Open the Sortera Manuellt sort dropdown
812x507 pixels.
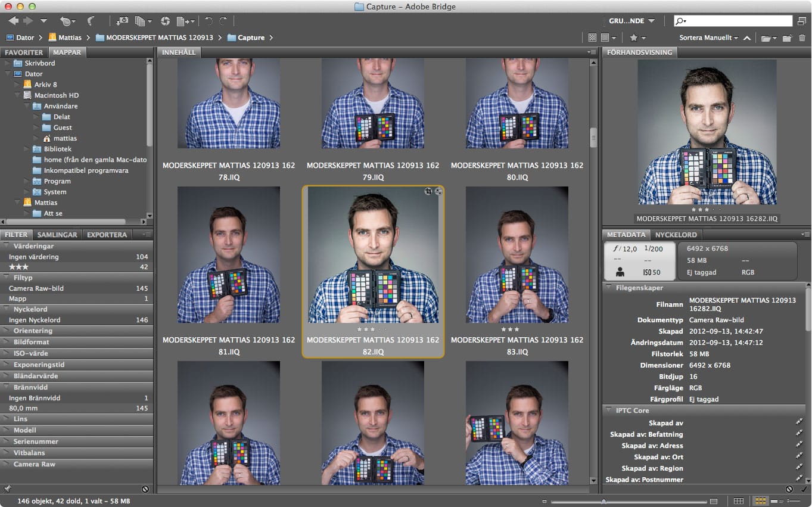(708, 38)
